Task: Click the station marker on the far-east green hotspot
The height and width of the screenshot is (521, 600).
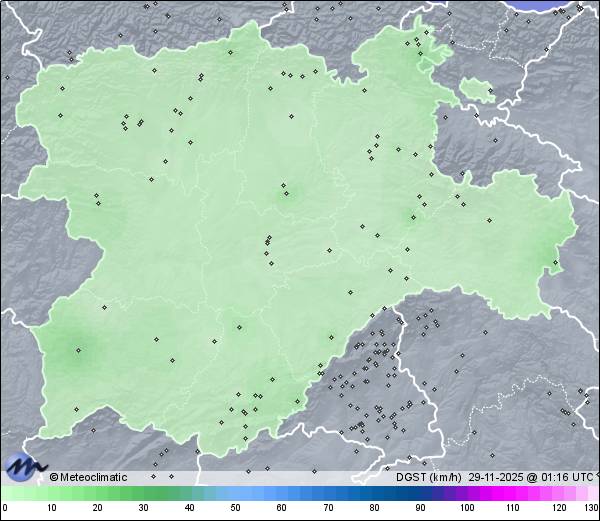Action: click(x=553, y=264)
